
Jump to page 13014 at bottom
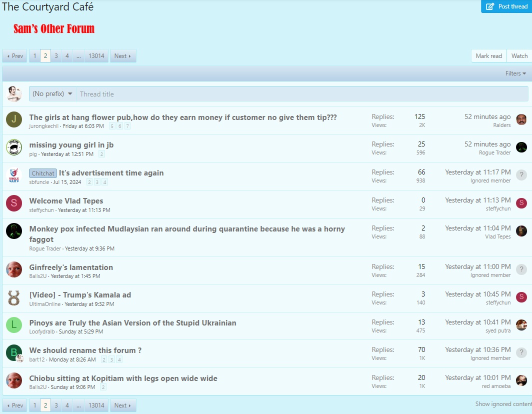pos(96,405)
